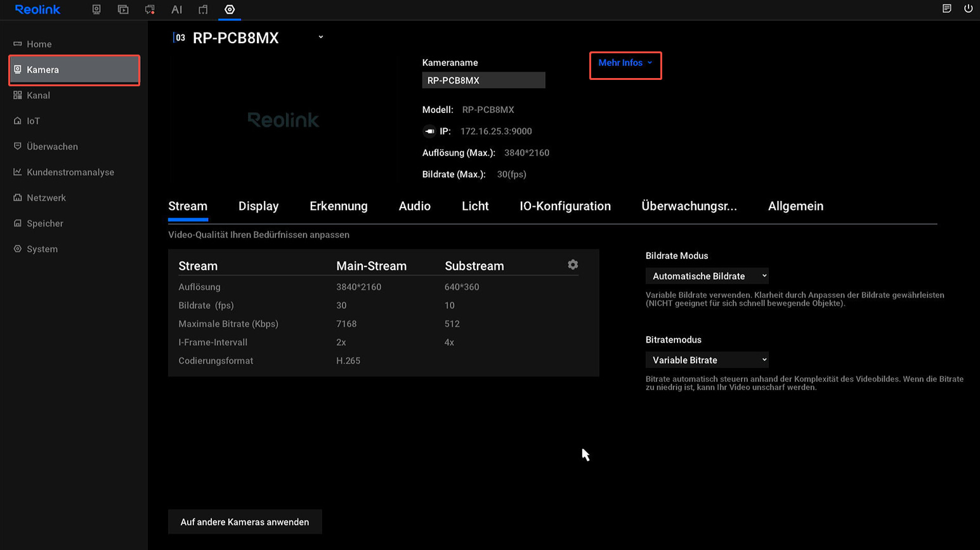
Task: Open the log notes icon top-right
Action: point(946,9)
